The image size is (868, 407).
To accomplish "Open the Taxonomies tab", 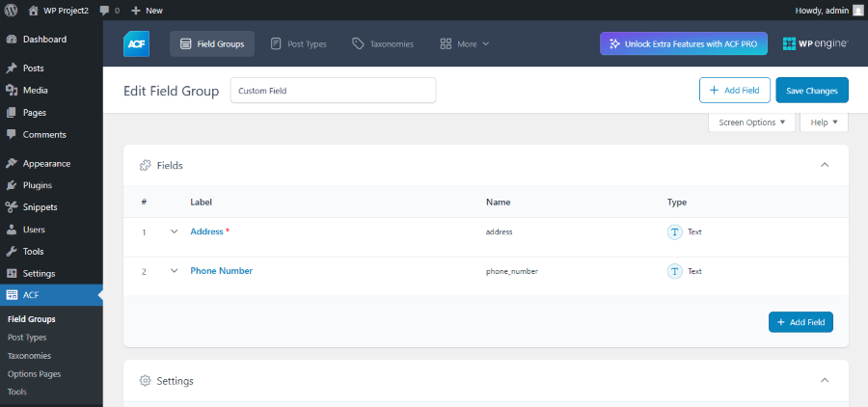I will point(383,43).
